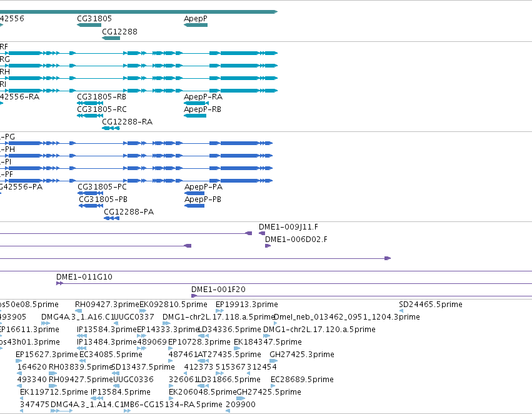532x414 pixels.
Task: Click the AT27435.5prime label
Action: [229, 355]
